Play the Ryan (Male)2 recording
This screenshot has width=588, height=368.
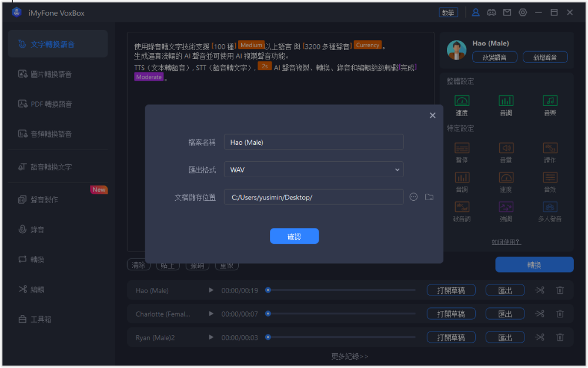tap(211, 337)
